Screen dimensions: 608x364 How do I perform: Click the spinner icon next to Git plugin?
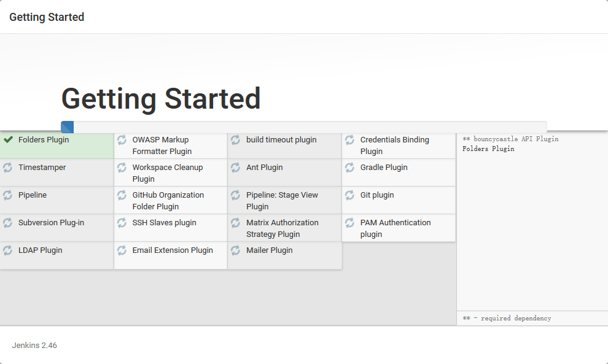click(x=350, y=195)
